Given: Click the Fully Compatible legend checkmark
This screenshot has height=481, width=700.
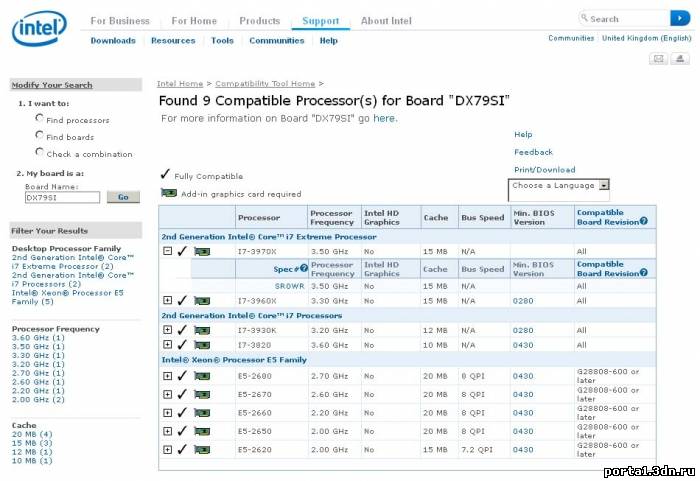Looking at the screenshot, I should (165, 174).
